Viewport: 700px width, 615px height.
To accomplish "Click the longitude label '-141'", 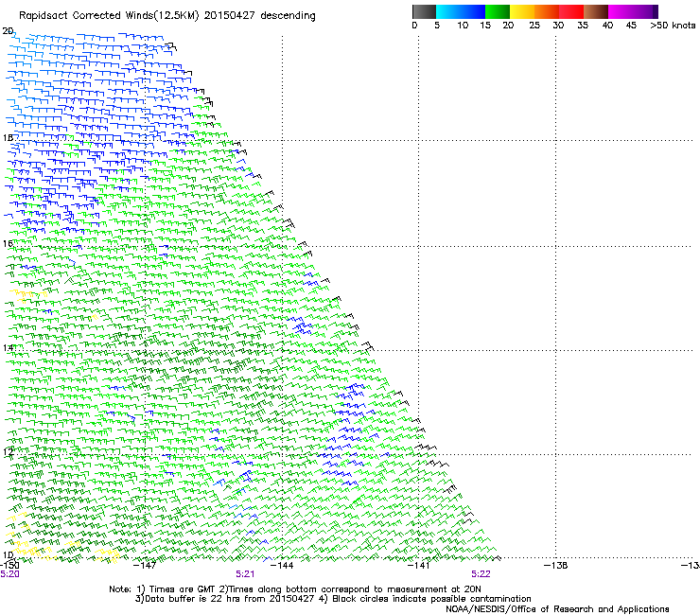I will (419, 566).
